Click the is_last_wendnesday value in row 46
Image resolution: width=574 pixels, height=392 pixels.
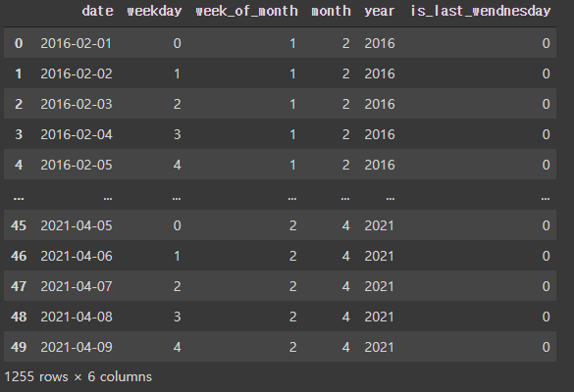[x=546, y=256]
